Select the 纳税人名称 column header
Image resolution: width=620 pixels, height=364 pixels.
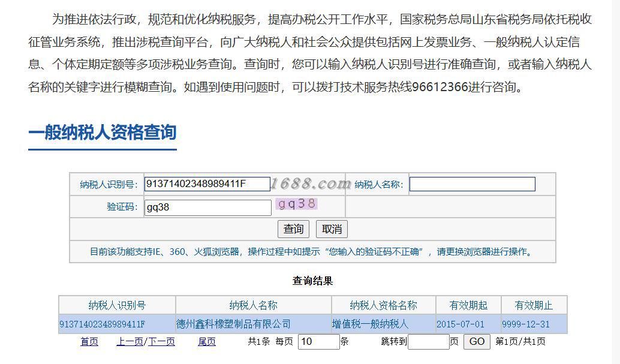click(x=254, y=305)
